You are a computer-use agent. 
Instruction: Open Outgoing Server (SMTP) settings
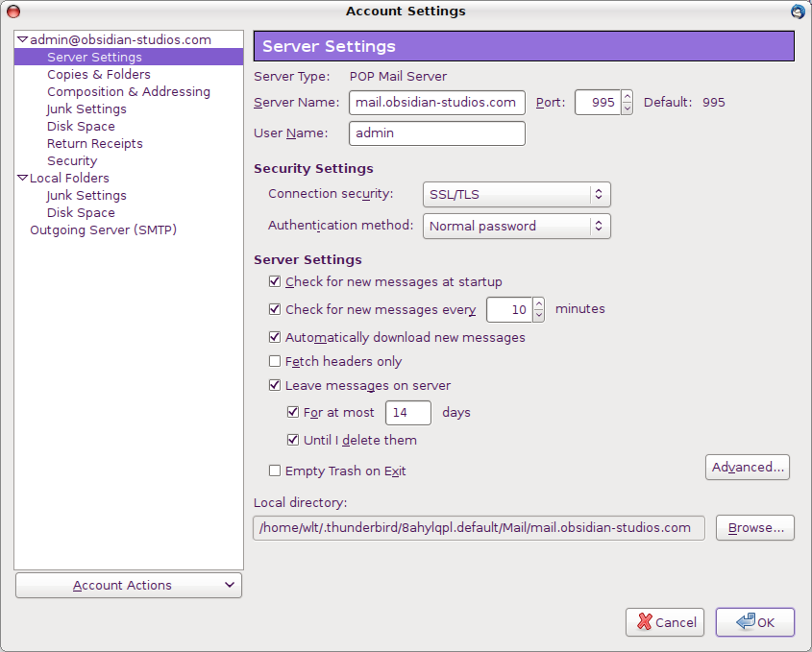point(103,229)
